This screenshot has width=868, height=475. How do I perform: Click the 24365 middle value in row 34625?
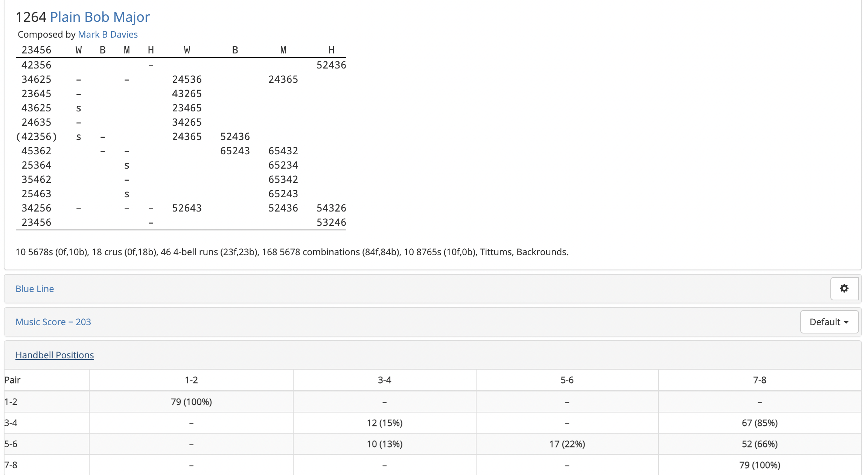click(x=283, y=79)
